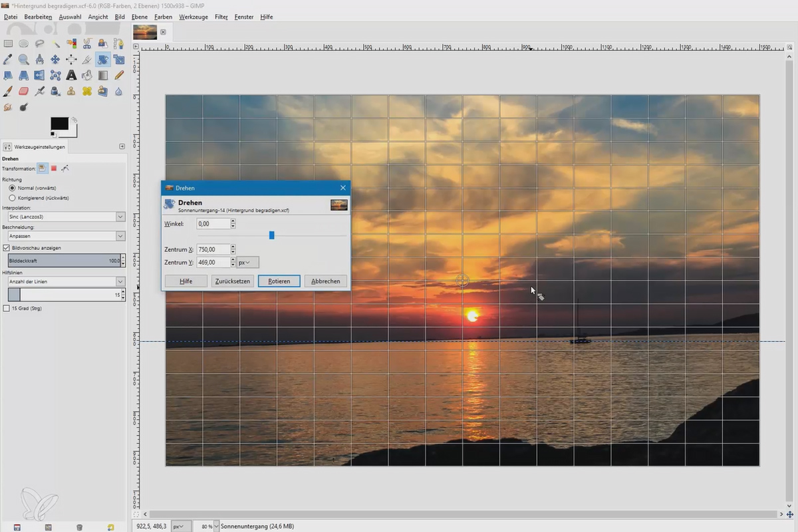Select the Shear tool
Image resolution: width=798 pixels, height=532 pixels.
[8, 75]
